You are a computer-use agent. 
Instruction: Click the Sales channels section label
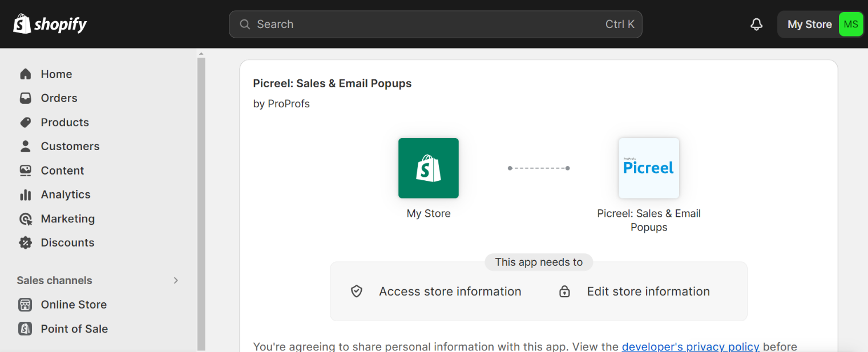coord(54,280)
